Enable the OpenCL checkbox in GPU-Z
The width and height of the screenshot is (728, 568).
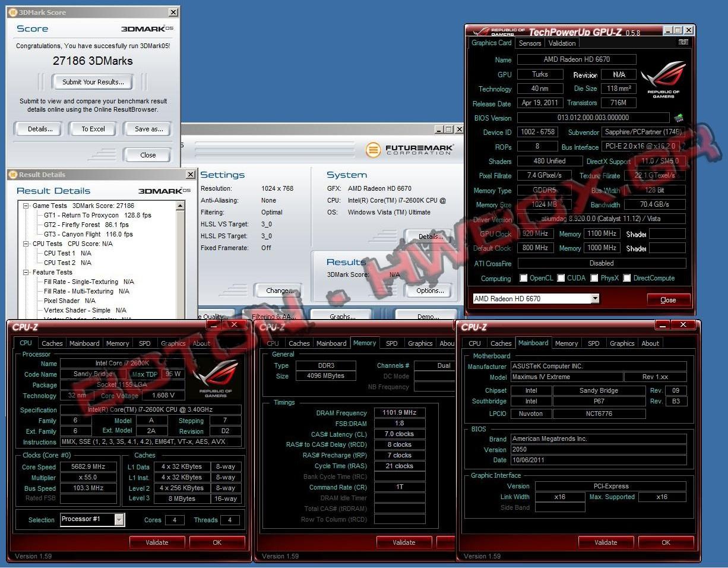pos(523,278)
